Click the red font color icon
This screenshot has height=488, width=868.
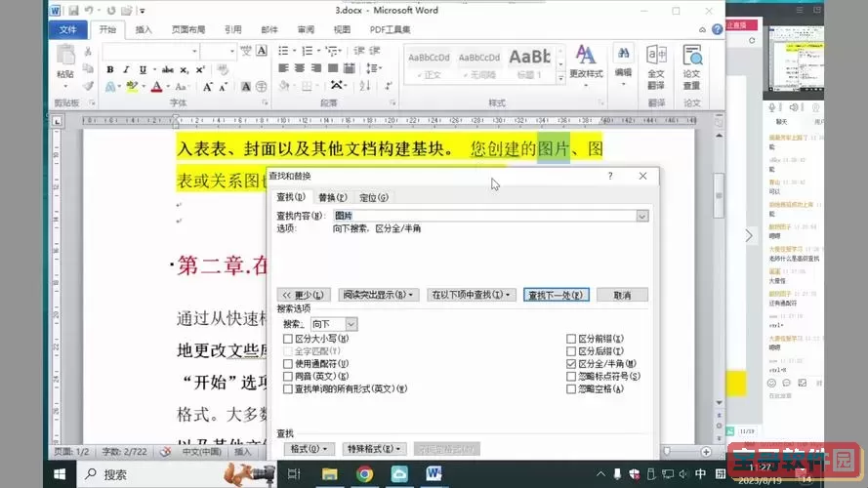pyautogui.click(x=156, y=86)
